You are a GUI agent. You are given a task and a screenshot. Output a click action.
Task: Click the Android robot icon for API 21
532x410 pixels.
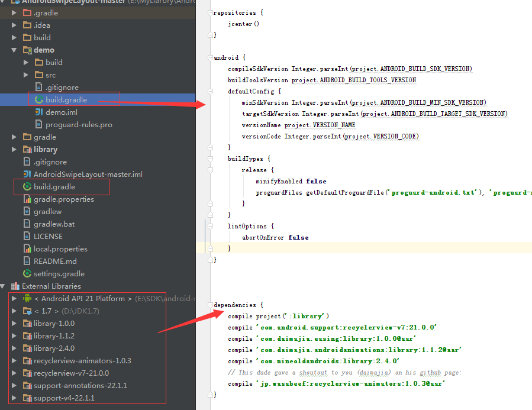coord(27,298)
